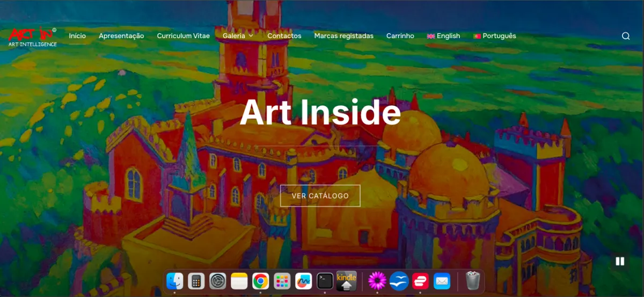Open Launchpad from the Dock
This screenshot has height=297, width=644.
point(282,281)
